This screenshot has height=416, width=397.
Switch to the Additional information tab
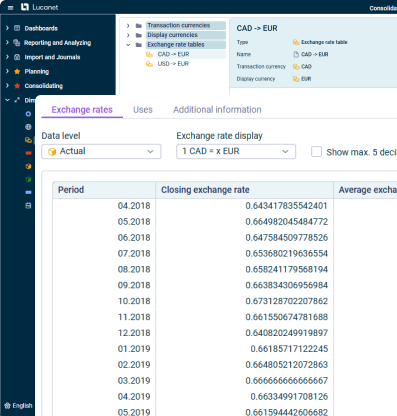[217, 110]
